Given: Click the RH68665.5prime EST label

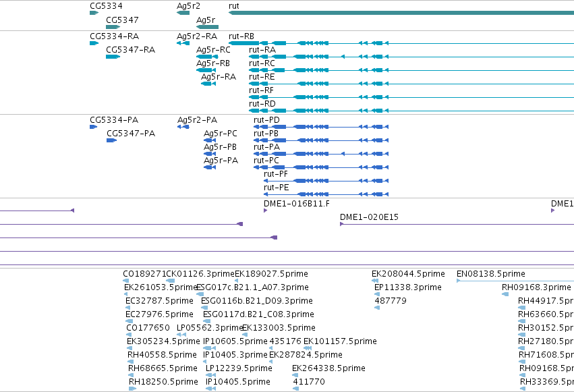Looking at the screenshot, I should point(163,368).
